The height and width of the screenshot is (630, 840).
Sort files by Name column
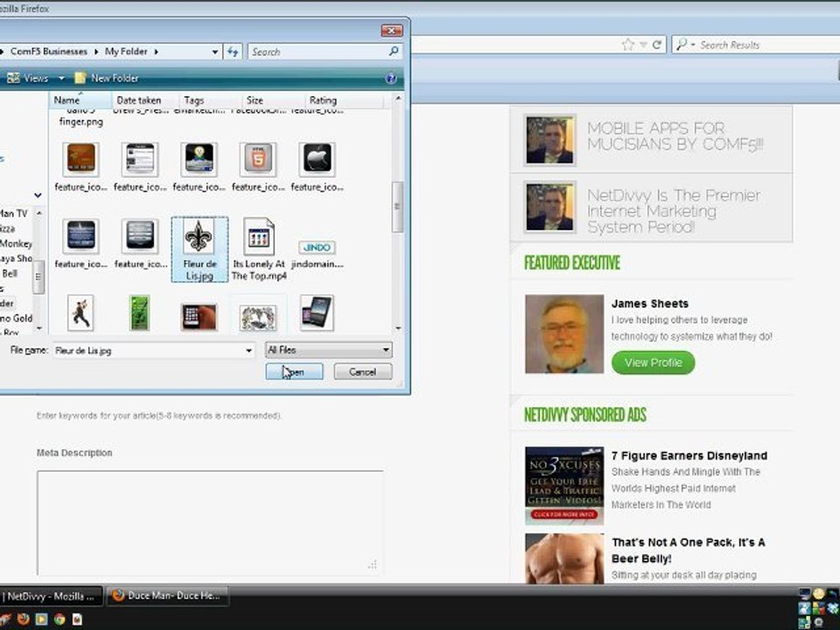(x=80, y=100)
